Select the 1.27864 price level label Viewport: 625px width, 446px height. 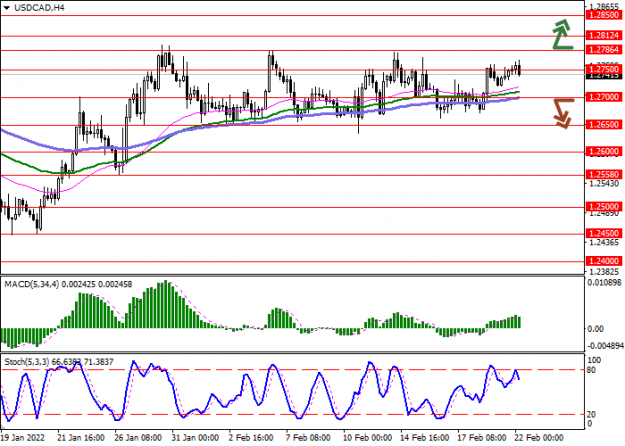point(604,50)
